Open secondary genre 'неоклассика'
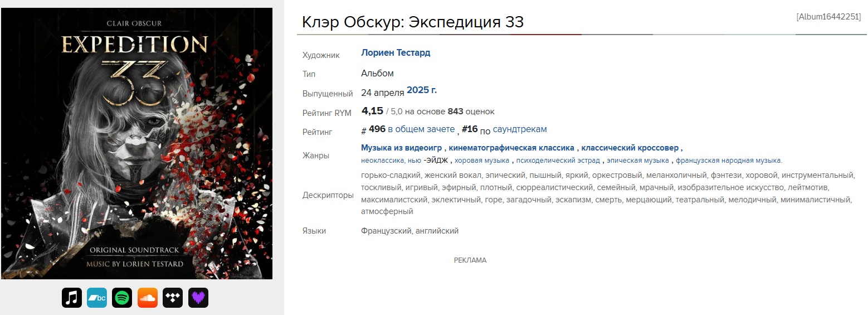 pos(383,161)
